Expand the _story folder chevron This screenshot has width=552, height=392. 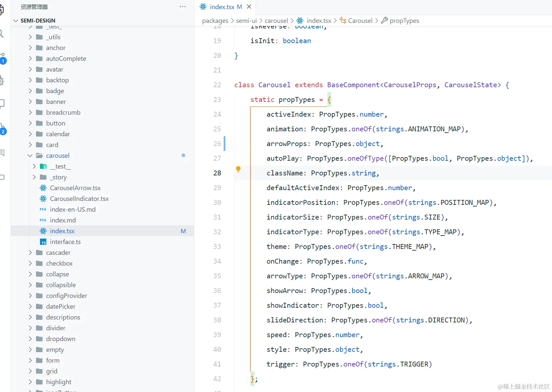34,177
